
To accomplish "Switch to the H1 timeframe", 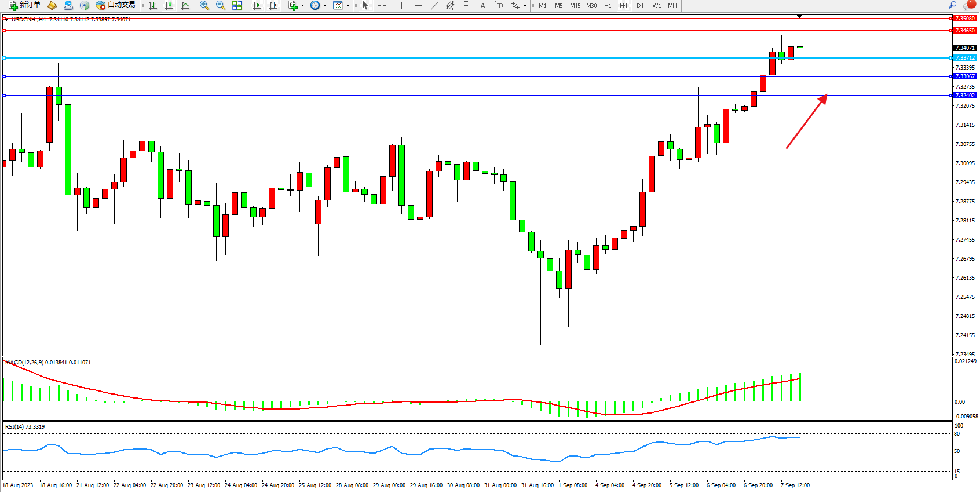I will pos(608,6).
